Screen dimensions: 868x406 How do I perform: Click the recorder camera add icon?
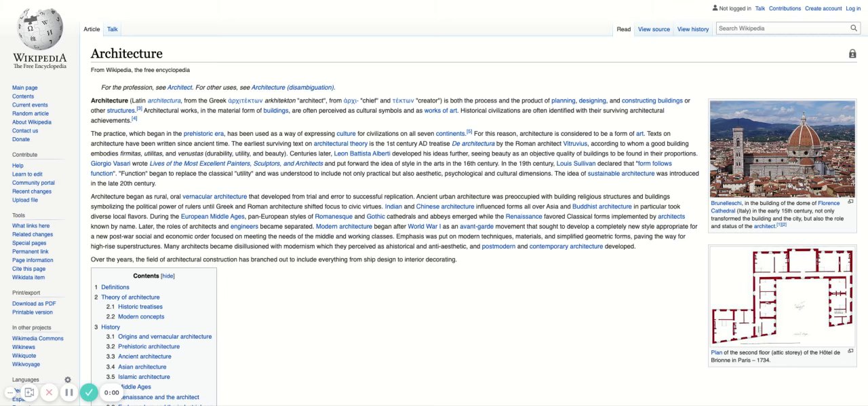(29, 392)
